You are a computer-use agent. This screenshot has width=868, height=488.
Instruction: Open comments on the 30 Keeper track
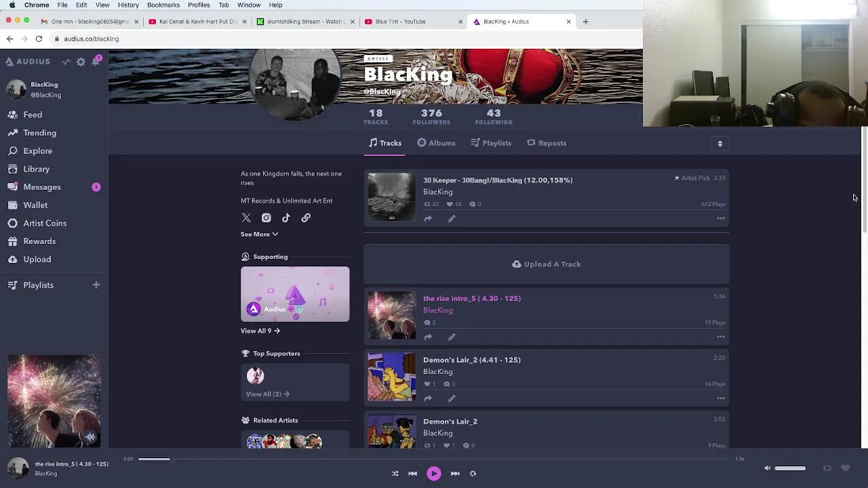(x=473, y=204)
